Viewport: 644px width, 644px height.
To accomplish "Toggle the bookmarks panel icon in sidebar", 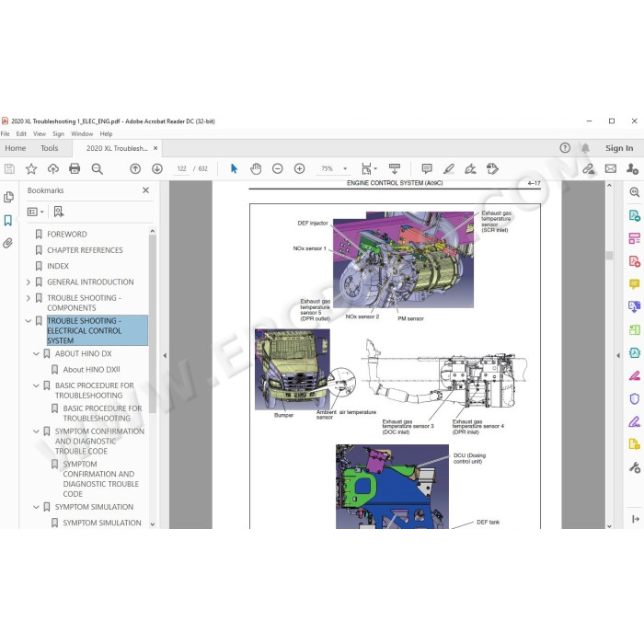I will coord(7,221).
